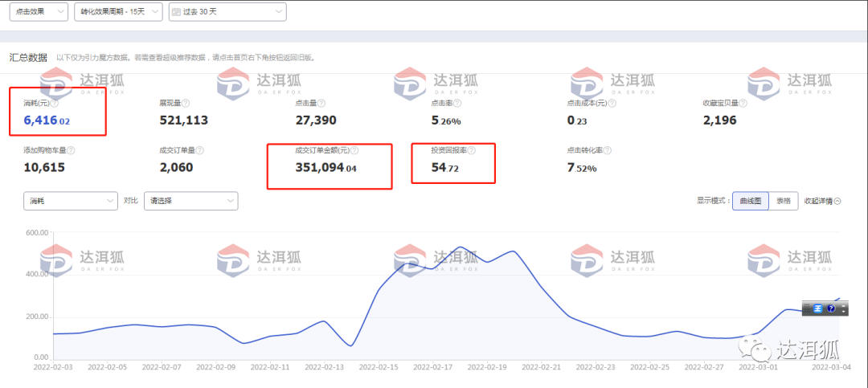Click the blue 王 input method icon
Screen dimensions: 868x388
coord(818,308)
